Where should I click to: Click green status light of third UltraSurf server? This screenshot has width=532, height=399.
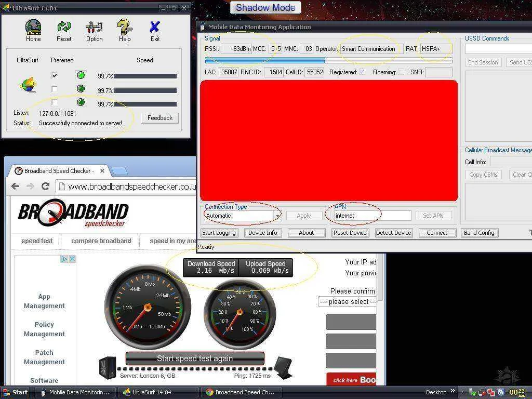click(x=81, y=102)
